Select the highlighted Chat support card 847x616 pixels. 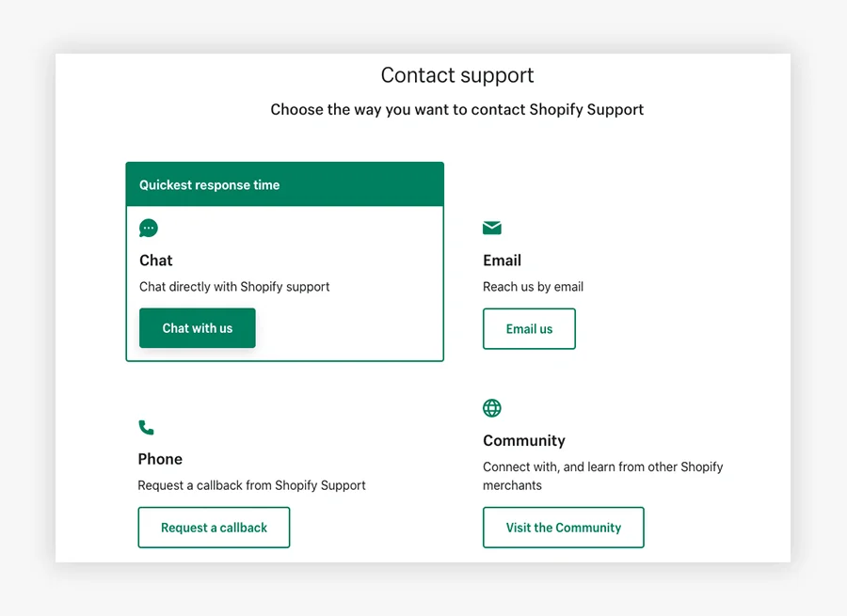coord(284,282)
